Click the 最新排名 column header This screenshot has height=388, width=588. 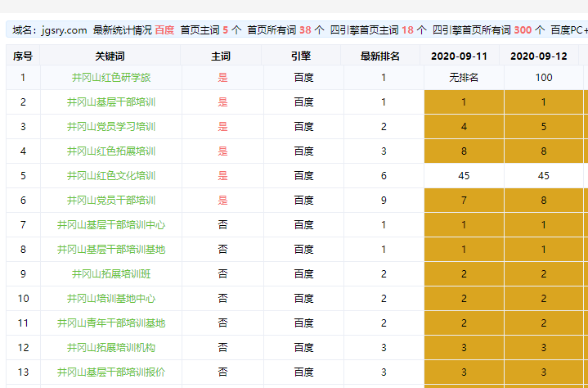[x=380, y=56]
